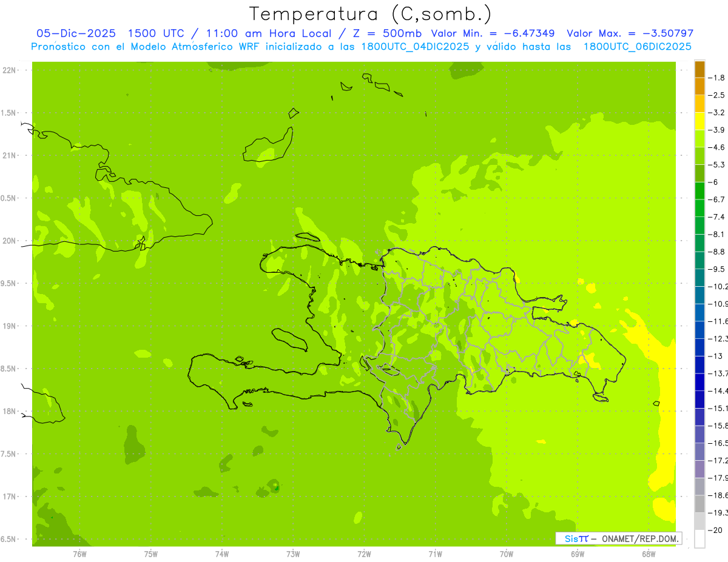The image size is (728, 562).
Task: Click the '22N' latitude label
Action: [9, 70]
